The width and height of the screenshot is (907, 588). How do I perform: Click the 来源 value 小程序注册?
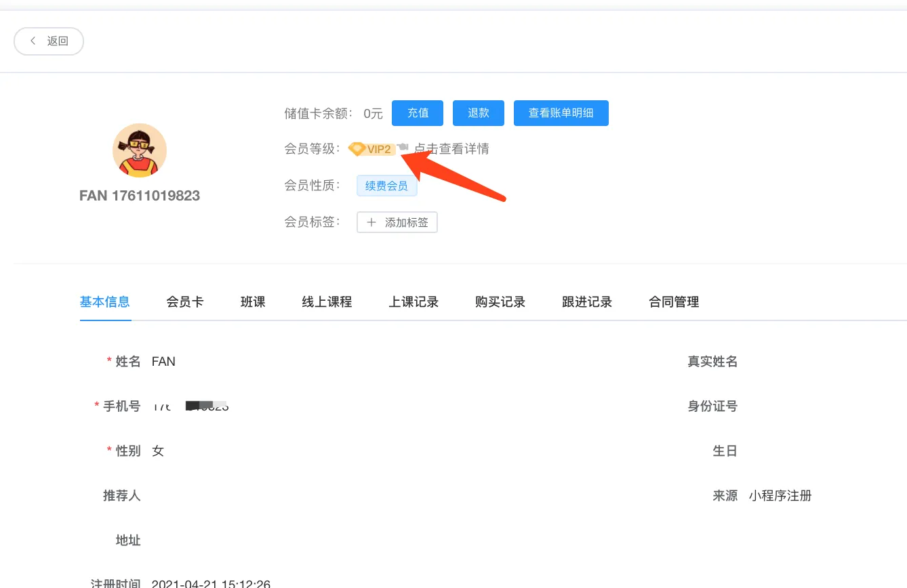780,496
